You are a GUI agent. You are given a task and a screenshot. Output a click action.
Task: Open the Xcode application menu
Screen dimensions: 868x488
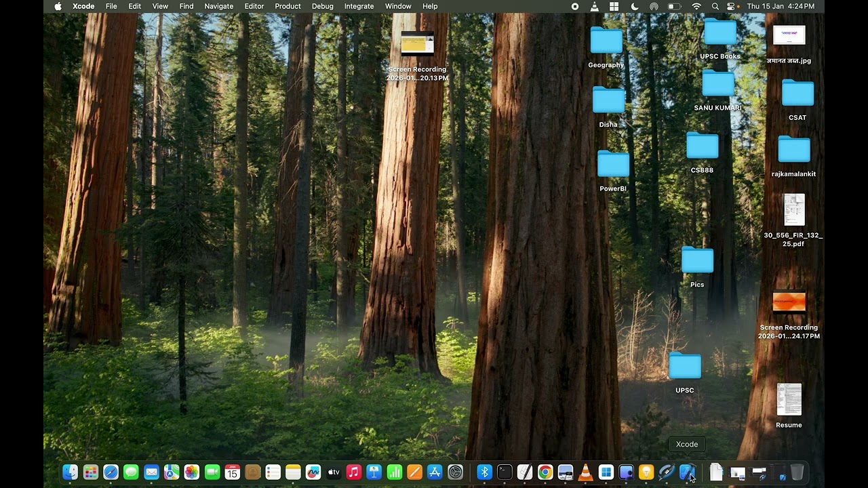(83, 6)
